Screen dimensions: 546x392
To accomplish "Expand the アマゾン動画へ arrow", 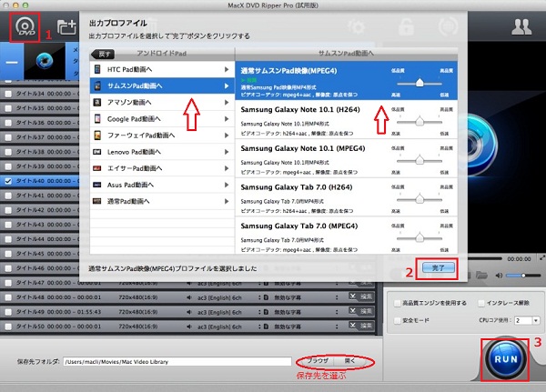I will [227, 103].
